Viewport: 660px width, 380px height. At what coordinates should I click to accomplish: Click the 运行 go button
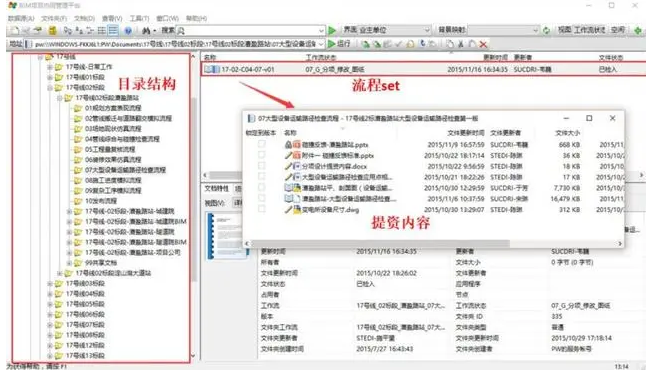[x=339, y=44]
